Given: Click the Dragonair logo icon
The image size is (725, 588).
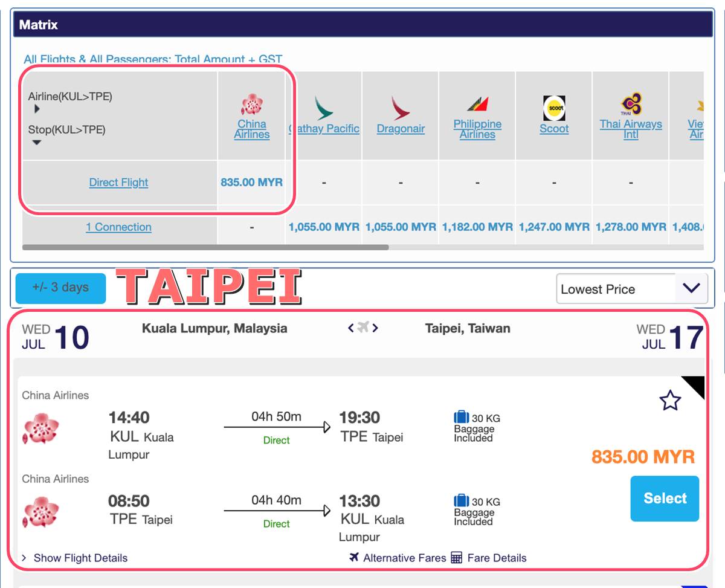Looking at the screenshot, I should 401,108.
